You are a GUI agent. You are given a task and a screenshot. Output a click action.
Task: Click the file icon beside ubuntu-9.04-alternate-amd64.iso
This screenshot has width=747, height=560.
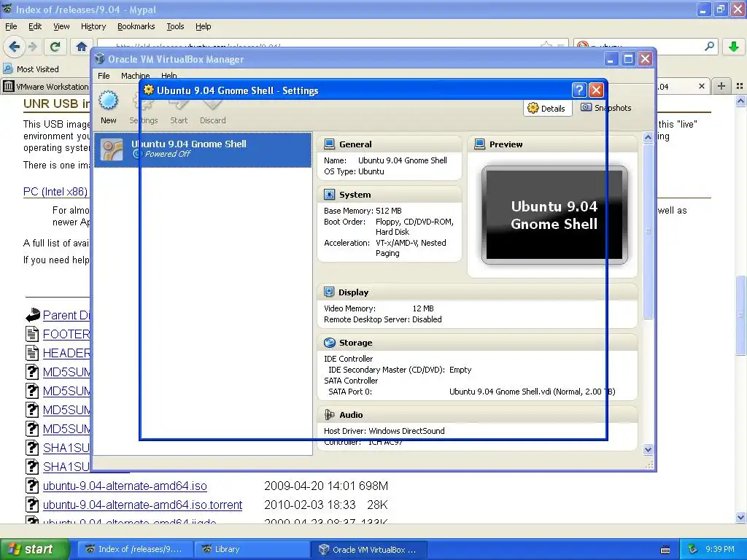click(x=32, y=486)
